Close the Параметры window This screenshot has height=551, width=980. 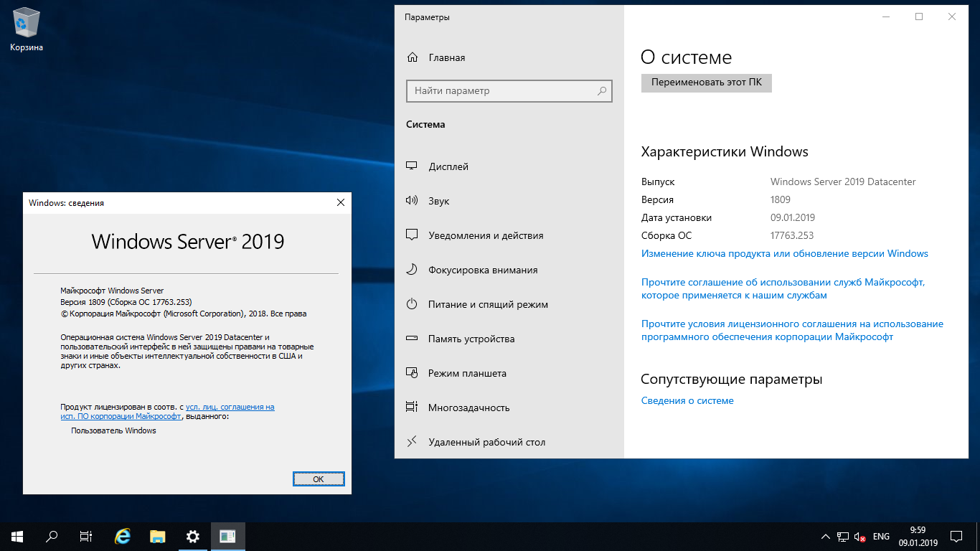pyautogui.click(x=952, y=17)
